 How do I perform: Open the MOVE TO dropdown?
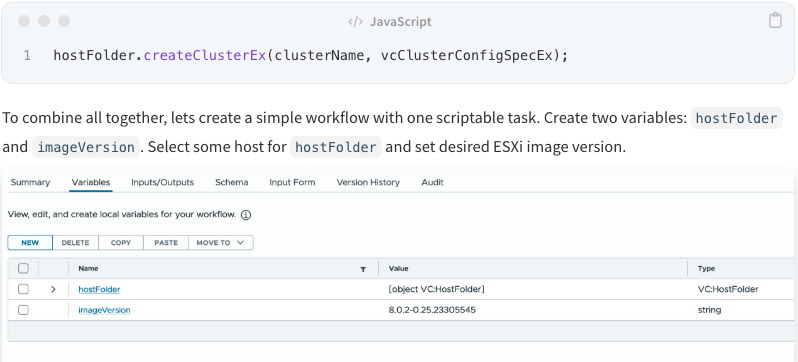(221, 243)
